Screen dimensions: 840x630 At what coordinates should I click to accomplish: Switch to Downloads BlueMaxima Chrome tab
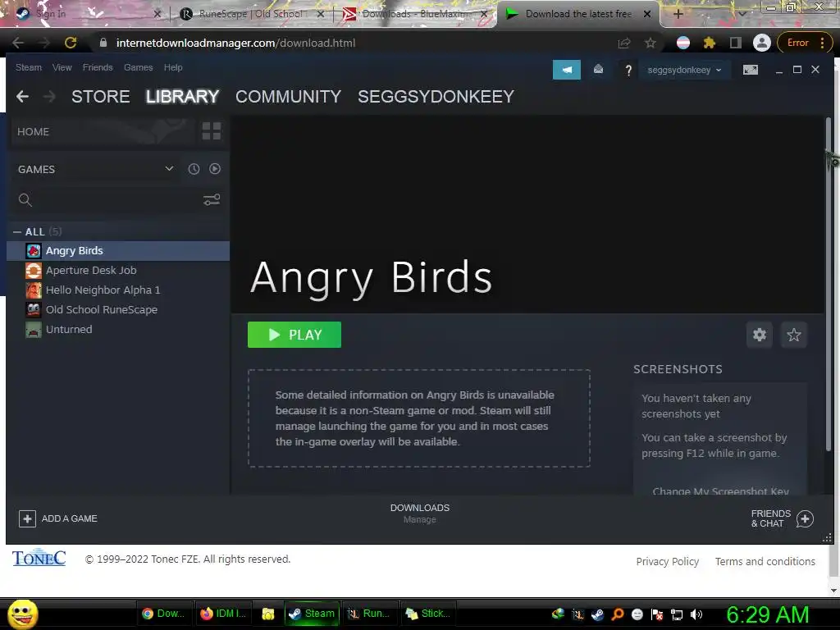tap(415, 14)
